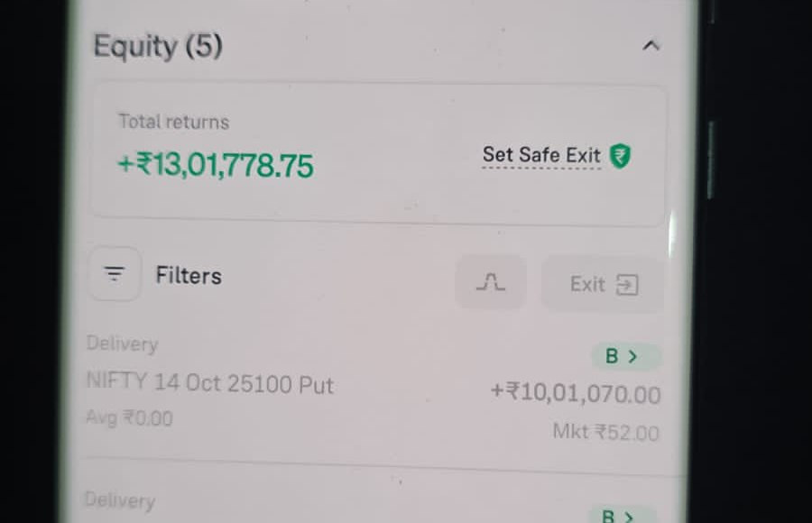
Task: Collapse the Equity (5) section chevron
Action: 651,45
